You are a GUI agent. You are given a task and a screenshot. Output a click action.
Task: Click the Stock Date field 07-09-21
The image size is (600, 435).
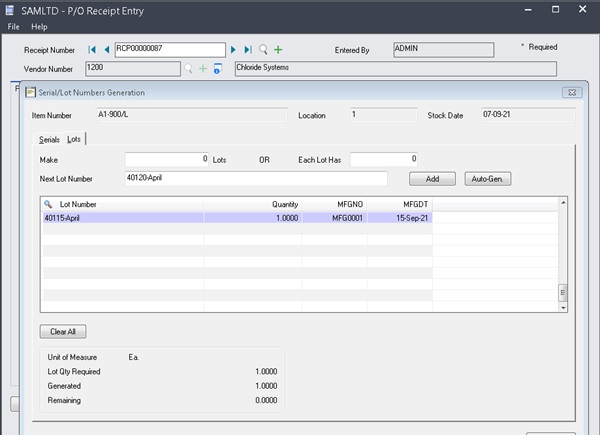528,115
